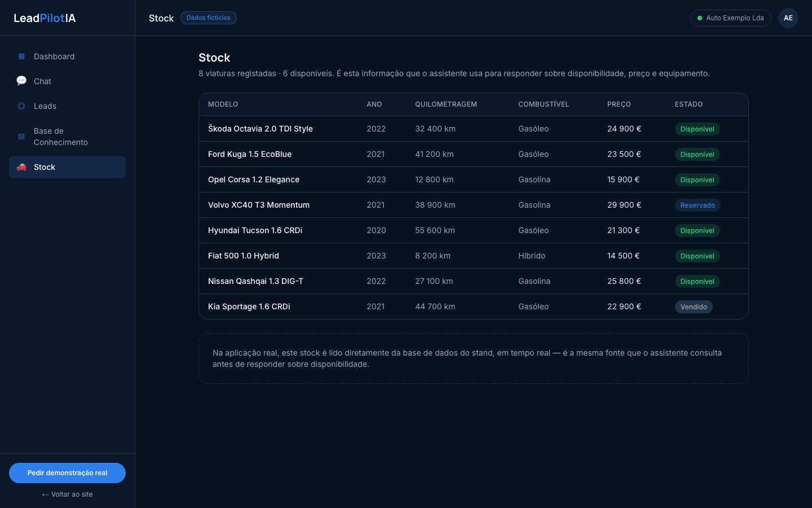Select the Škoda Octavia 2.0 TDI Style row
Image resolution: width=812 pixels, height=508 pixels.
coord(474,129)
